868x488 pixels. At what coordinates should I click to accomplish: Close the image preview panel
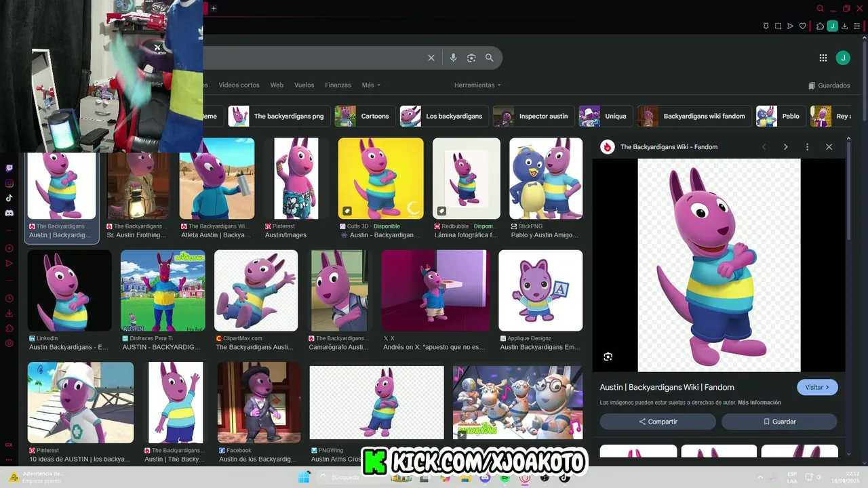pyautogui.click(x=829, y=146)
